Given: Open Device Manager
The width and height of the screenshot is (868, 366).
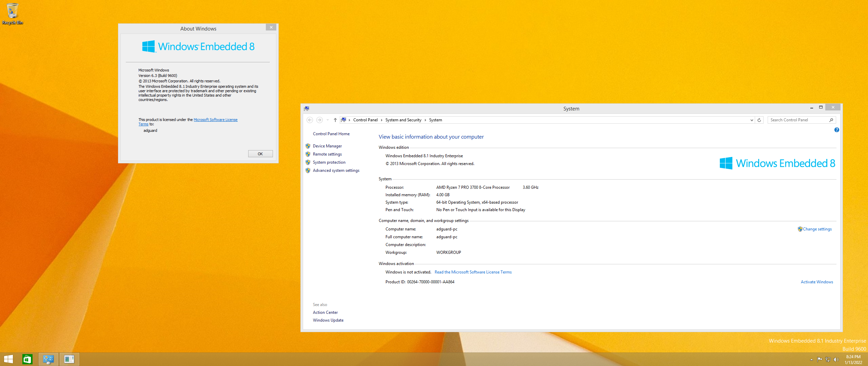Looking at the screenshot, I should click(327, 146).
